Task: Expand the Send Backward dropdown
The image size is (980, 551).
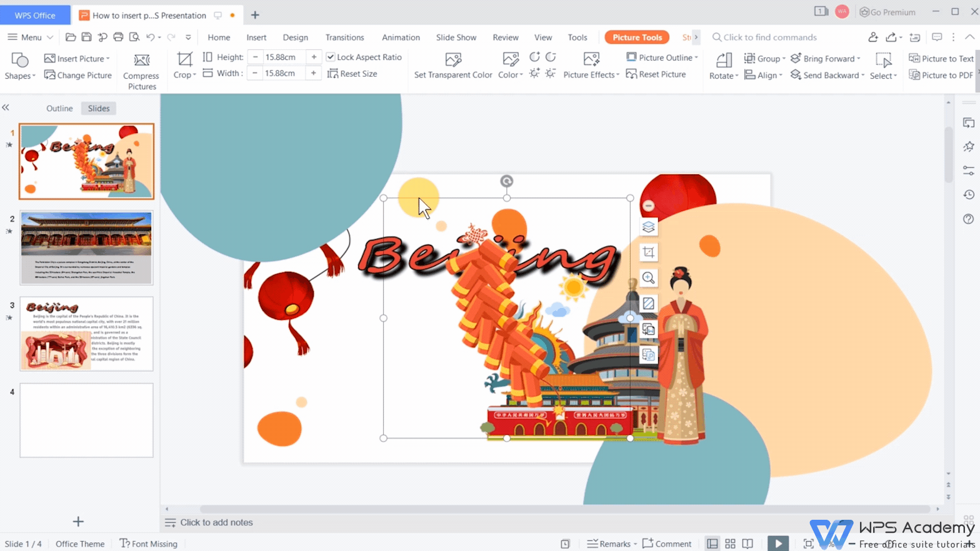Action: pyautogui.click(x=863, y=76)
